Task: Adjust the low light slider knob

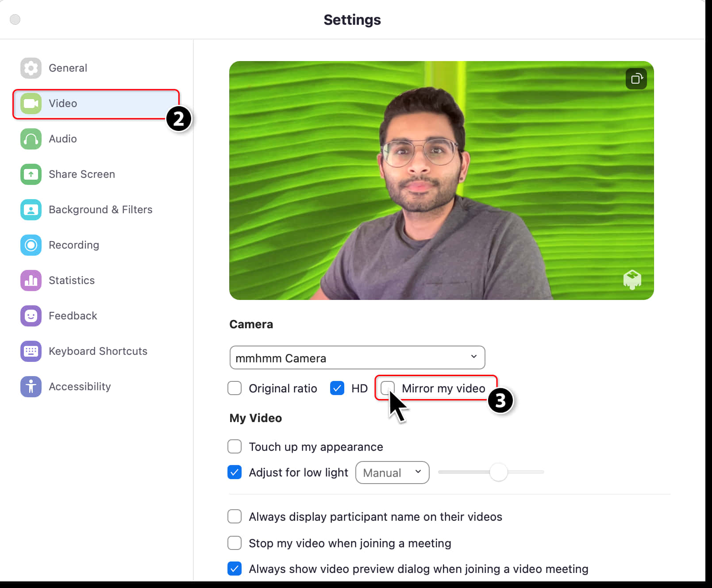Action: point(499,472)
